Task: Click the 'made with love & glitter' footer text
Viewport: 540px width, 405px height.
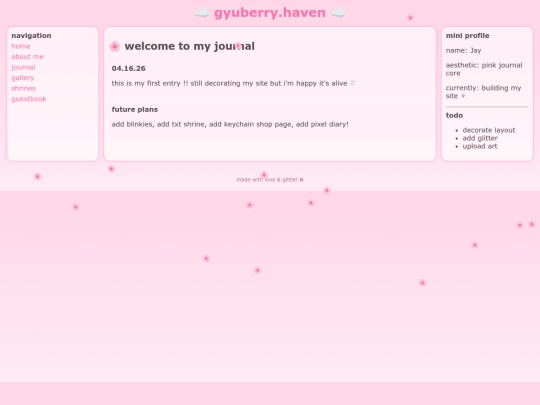Action: point(270,180)
